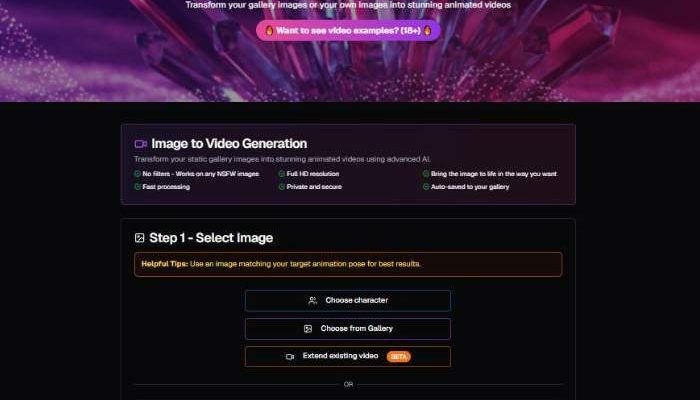Click the Helpful Tips notice box
The height and width of the screenshot is (400, 700).
347,264
